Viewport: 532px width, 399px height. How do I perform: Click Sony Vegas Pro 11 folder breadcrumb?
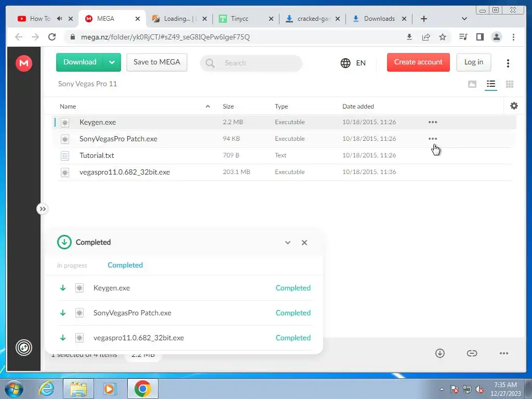coord(87,84)
